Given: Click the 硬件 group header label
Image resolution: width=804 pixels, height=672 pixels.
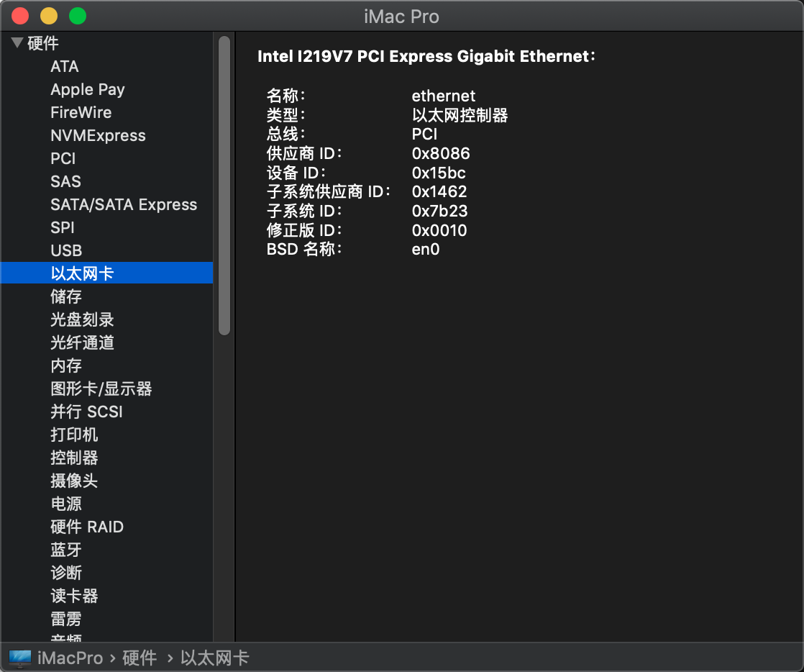Looking at the screenshot, I should [43, 44].
